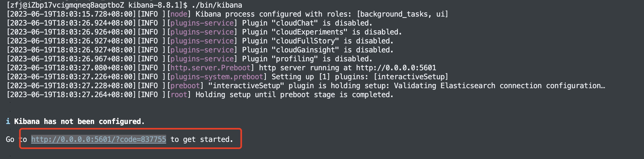Click the 'cloudChat' plugin disabled line

click(x=189, y=23)
